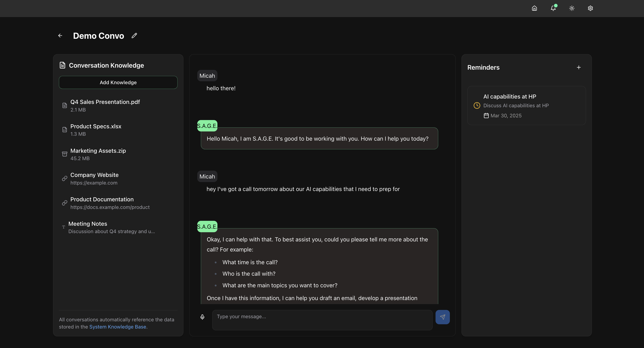Click the Type your message input field
The width and height of the screenshot is (644, 348).
coord(322,320)
